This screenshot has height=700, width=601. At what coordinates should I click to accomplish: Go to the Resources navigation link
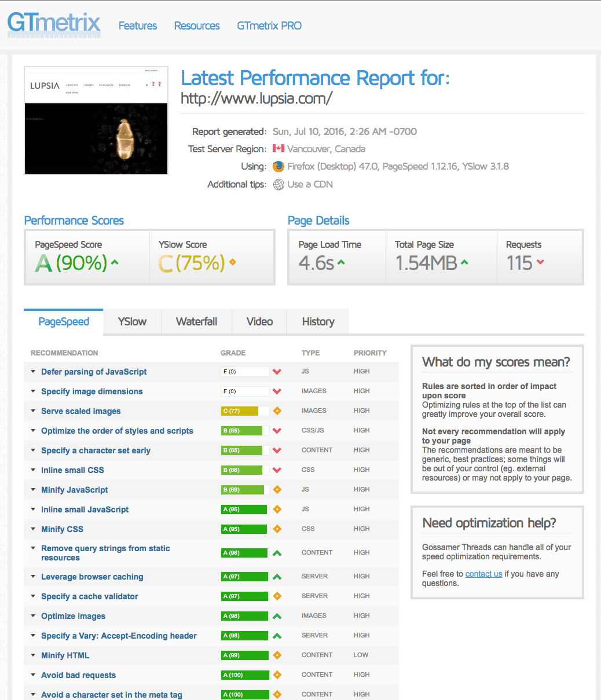coord(197,25)
